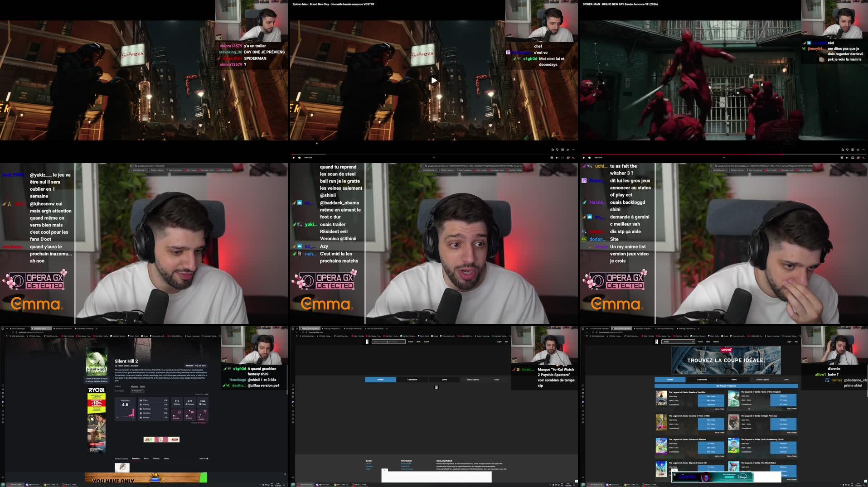Open Forum link in Zelda results window
Image resolution: width=868 pixels, height=487 pixels.
tap(700, 342)
